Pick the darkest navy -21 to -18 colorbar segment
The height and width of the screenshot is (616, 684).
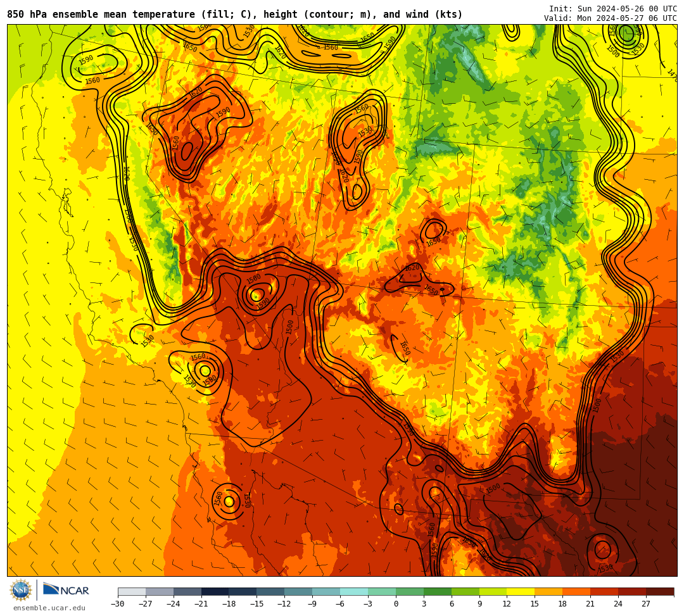coord(215,591)
